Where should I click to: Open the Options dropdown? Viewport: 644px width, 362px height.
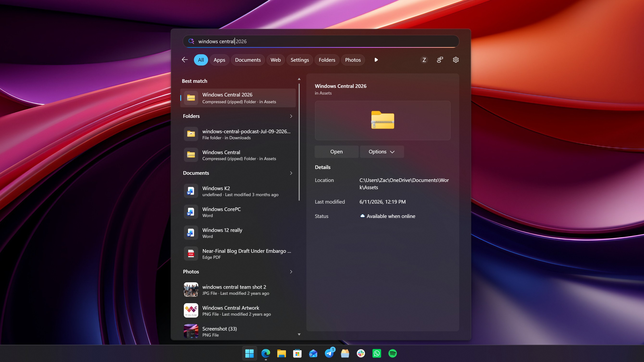coord(382,152)
